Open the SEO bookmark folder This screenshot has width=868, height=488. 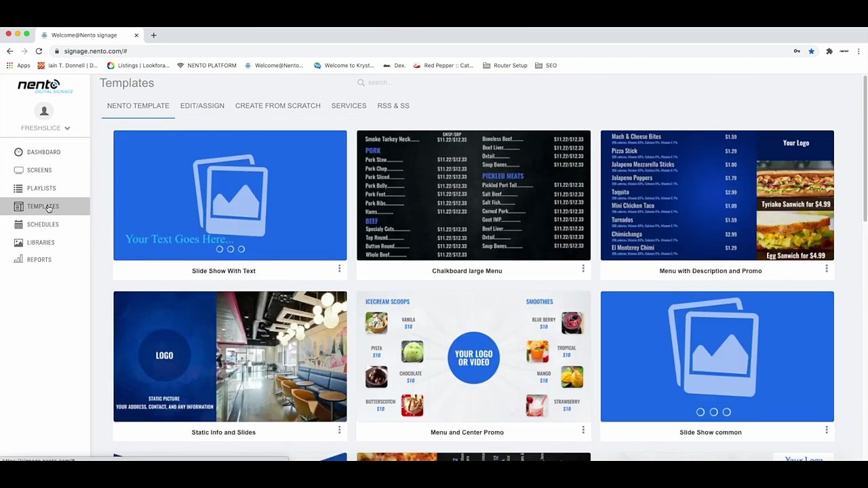pos(546,66)
